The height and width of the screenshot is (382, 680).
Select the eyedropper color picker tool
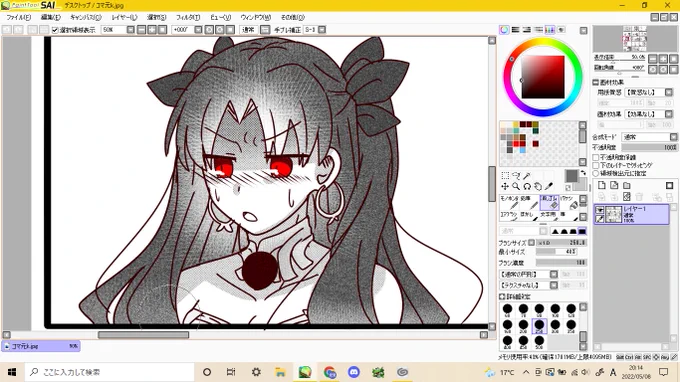pos(549,186)
